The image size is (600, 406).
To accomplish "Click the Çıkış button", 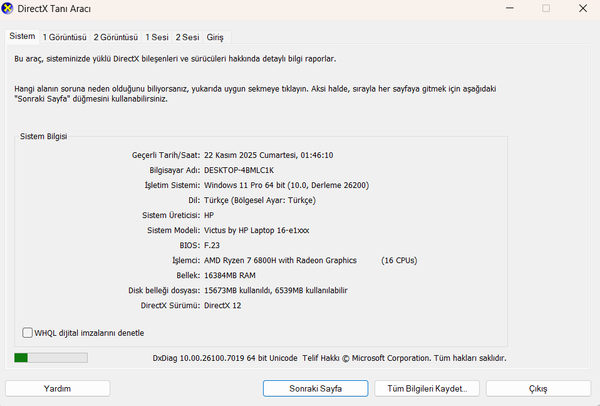I will (538, 388).
